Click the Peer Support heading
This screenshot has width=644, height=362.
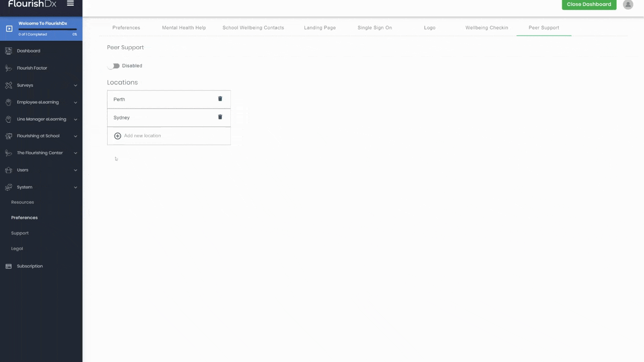[125, 47]
